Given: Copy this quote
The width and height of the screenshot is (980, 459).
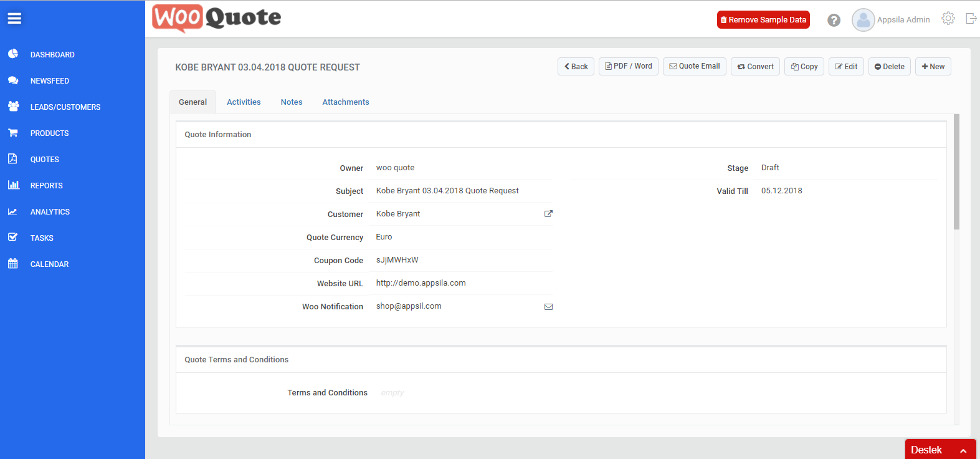Looking at the screenshot, I should (804, 67).
